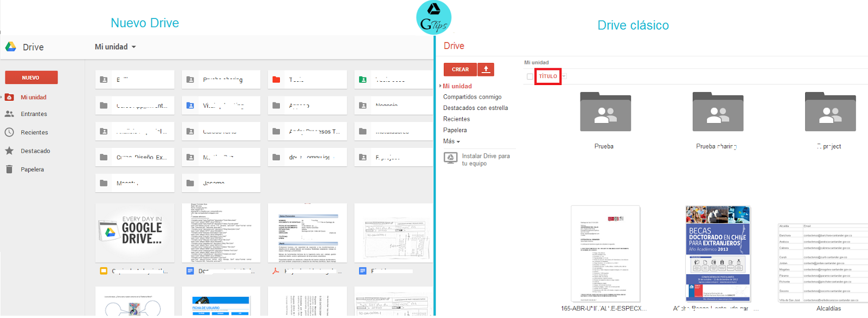Open the blue shared folder in Nuevo Drive
Screen dimensions: 868x318
pyautogui.click(x=221, y=106)
